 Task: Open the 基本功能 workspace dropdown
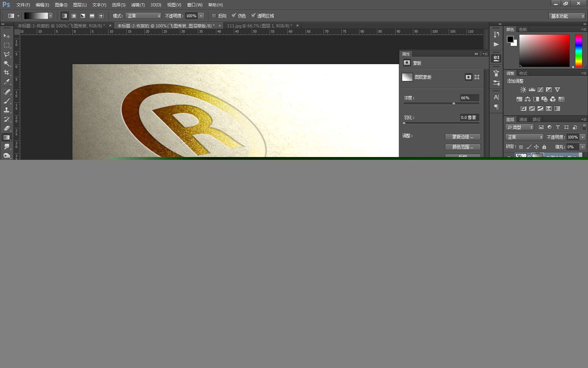click(x=567, y=16)
